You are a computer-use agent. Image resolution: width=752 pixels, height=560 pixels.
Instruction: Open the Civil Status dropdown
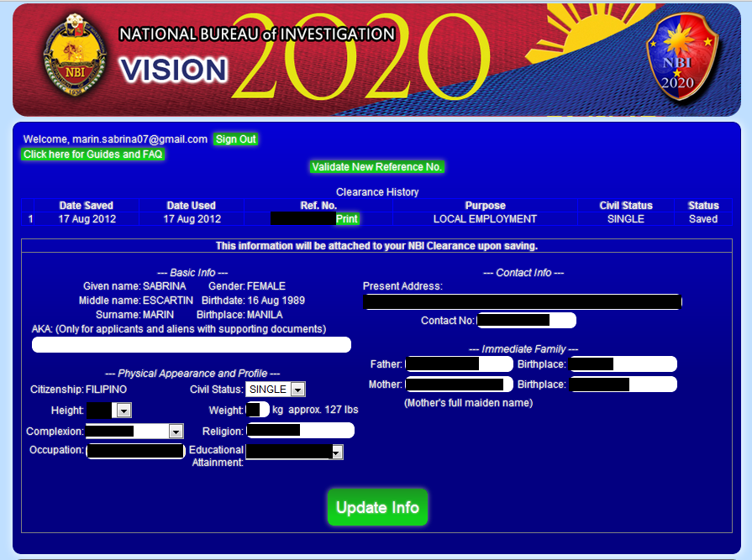coord(298,389)
